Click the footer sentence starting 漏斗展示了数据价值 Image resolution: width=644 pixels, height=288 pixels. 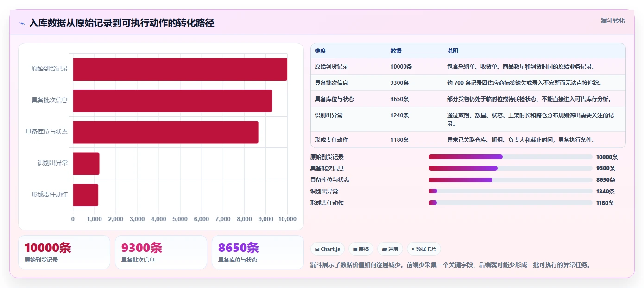(450, 265)
